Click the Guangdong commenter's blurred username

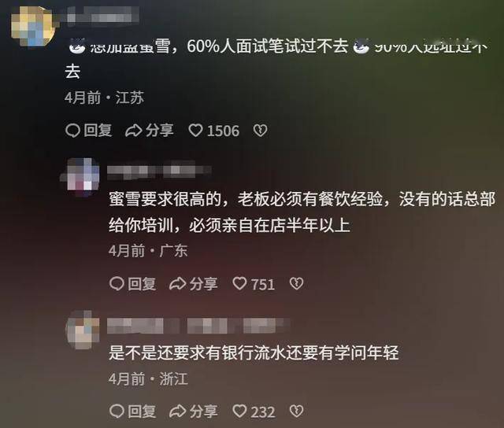[x=159, y=170]
